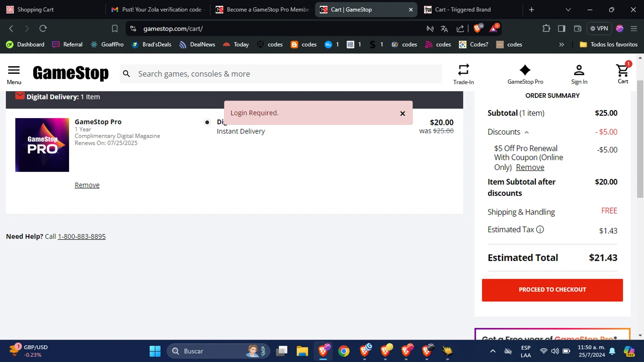Click the search magnifier icon
The height and width of the screenshot is (362, 644).
point(126,74)
